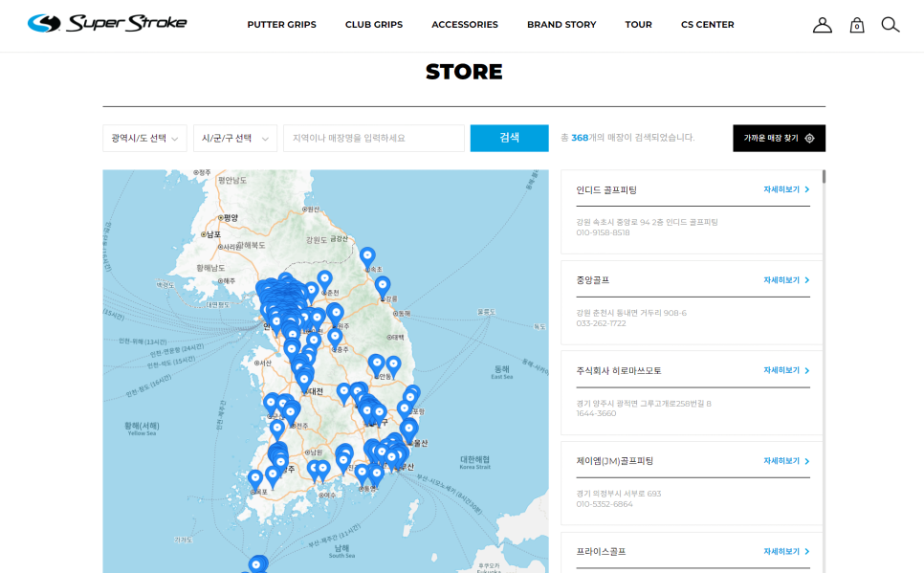Image resolution: width=924 pixels, height=573 pixels.
Task: Click the map pin near 울산
Action: pos(409,430)
